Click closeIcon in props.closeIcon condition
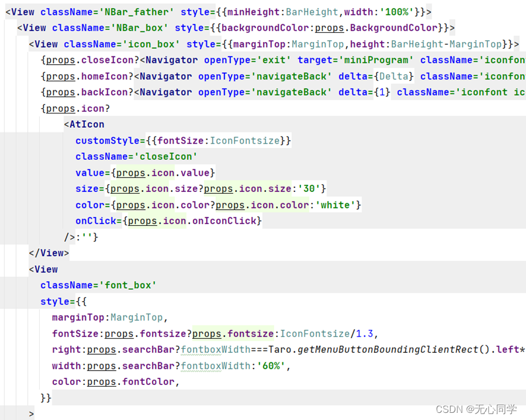 (x=107, y=60)
